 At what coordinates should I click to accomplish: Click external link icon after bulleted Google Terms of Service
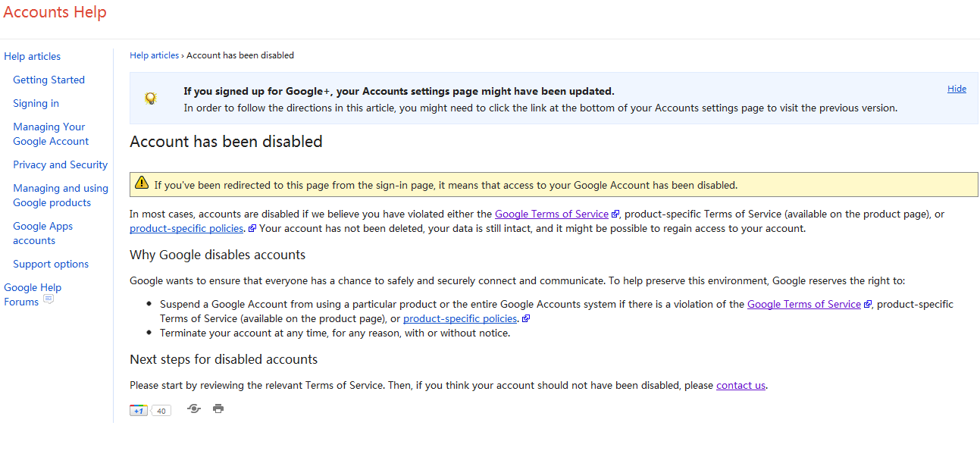click(868, 305)
